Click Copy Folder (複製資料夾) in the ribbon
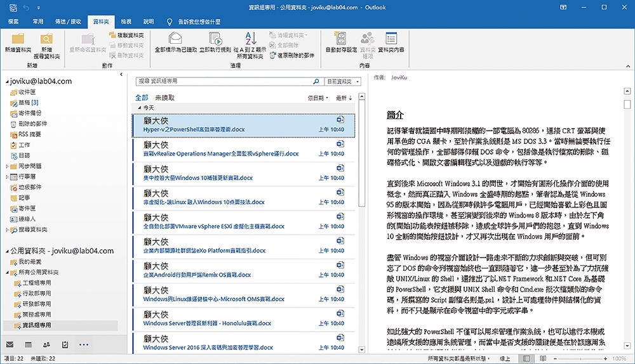Viewport: 635px width, 364px height. point(126,35)
